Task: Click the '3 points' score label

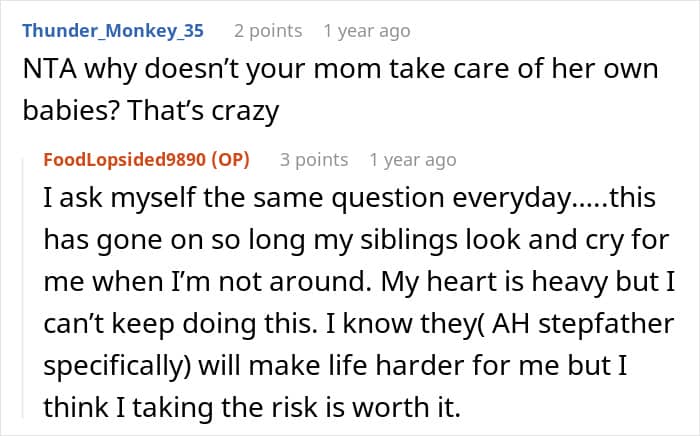Action: [314, 160]
